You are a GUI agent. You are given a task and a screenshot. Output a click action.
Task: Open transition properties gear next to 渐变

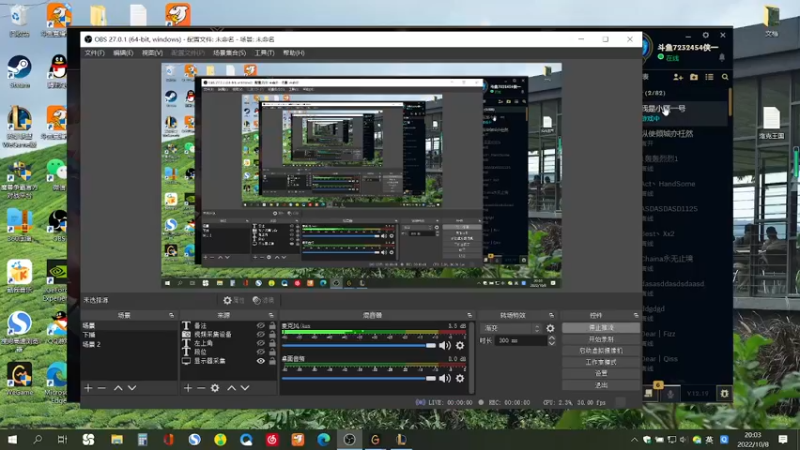point(550,329)
